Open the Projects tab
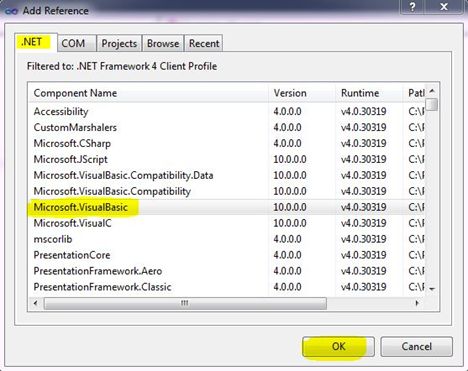468x371 pixels. pos(119,43)
